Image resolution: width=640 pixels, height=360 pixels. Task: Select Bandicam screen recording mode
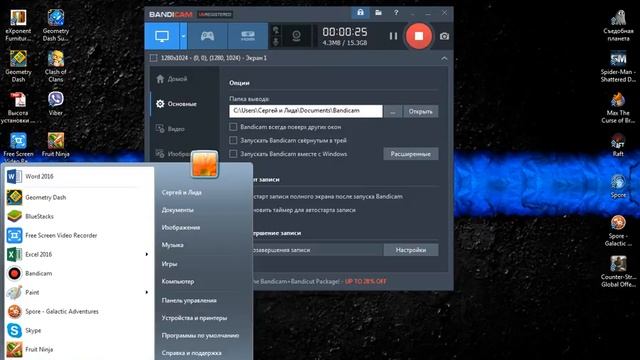tap(162, 36)
